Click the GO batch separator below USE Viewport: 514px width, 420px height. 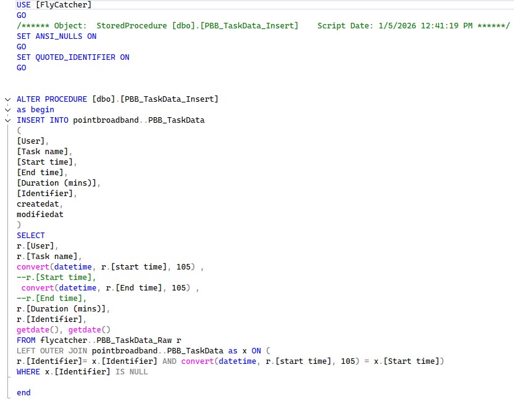[x=20, y=15]
